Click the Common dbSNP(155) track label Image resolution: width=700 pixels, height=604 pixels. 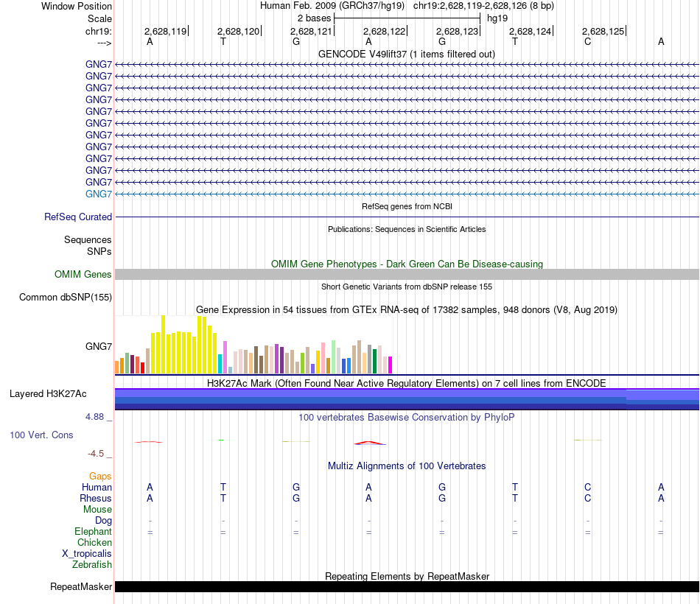click(66, 298)
